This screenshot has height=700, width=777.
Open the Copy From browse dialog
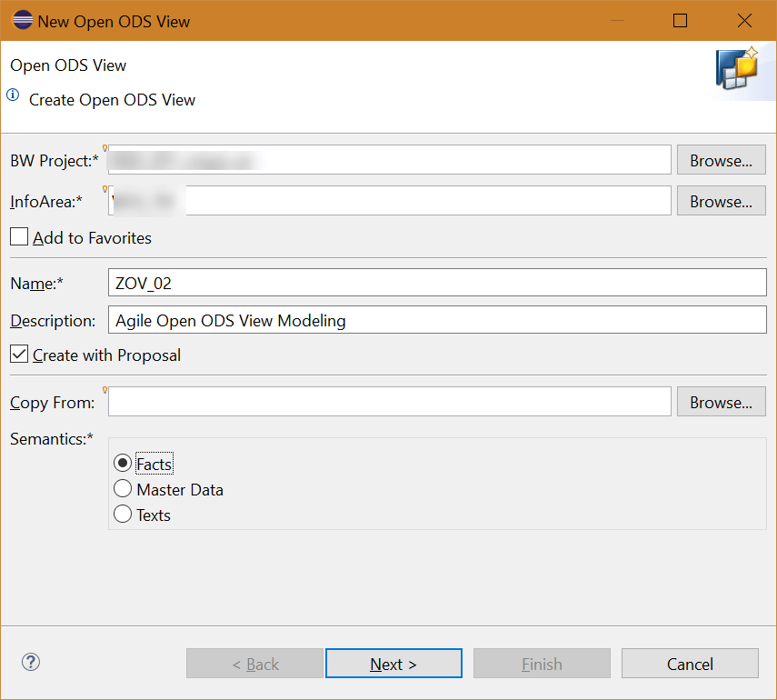point(721,401)
